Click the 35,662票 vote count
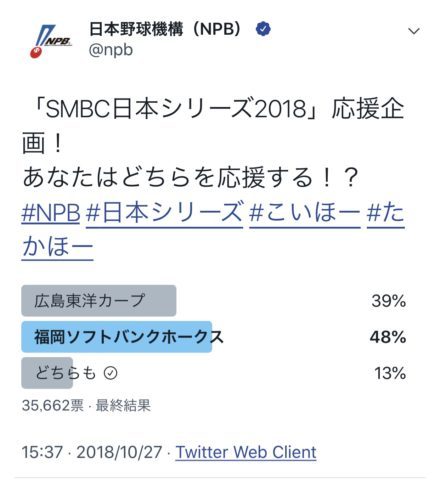 pos(53,406)
